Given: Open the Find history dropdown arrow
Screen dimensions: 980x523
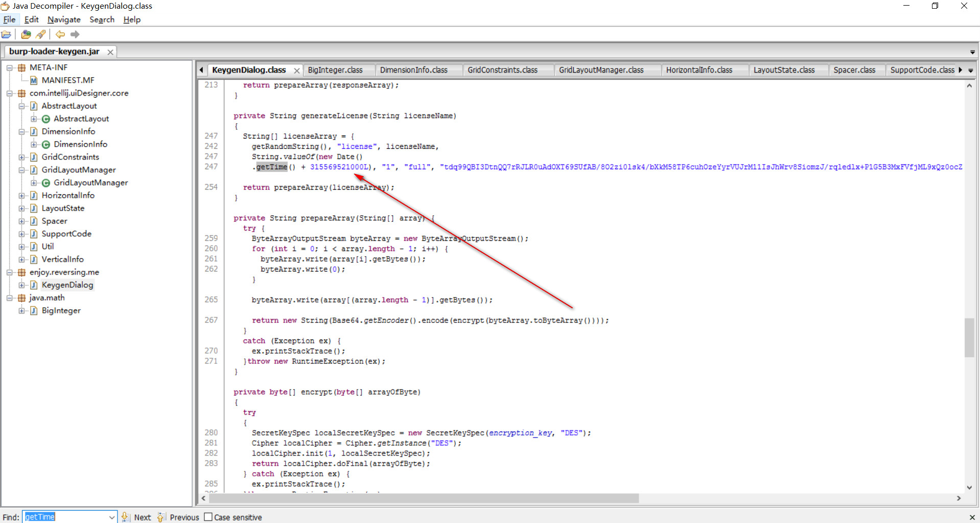Looking at the screenshot, I should (x=112, y=517).
